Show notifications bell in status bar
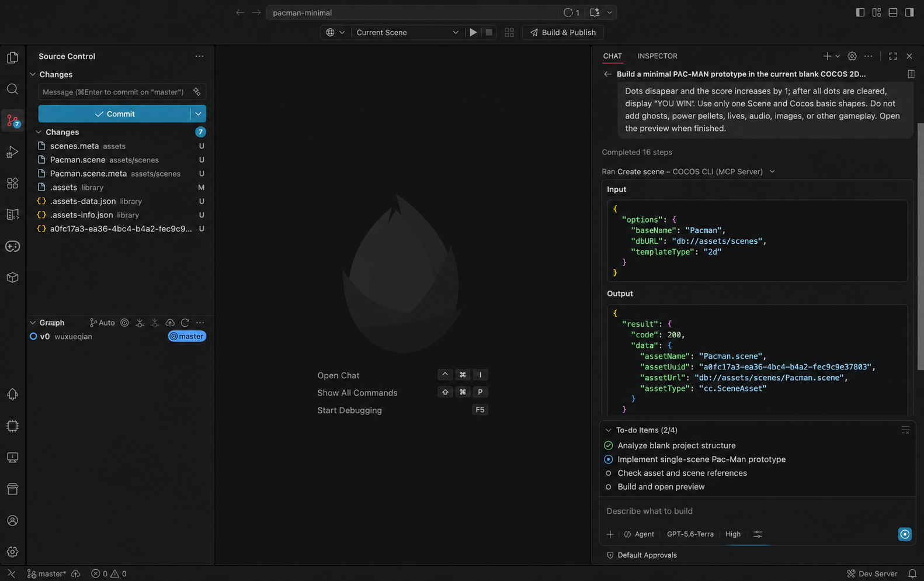The image size is (924, 581). [912, 574]
